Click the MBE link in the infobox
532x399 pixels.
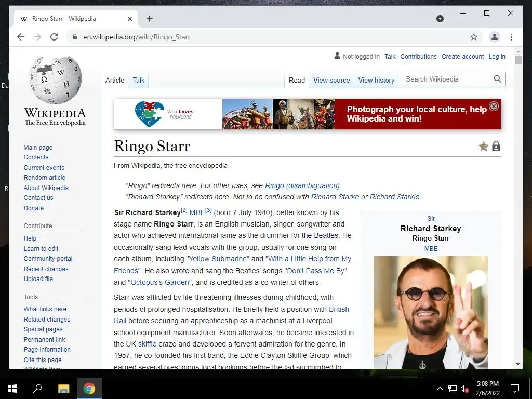click(x=431, y=249)
